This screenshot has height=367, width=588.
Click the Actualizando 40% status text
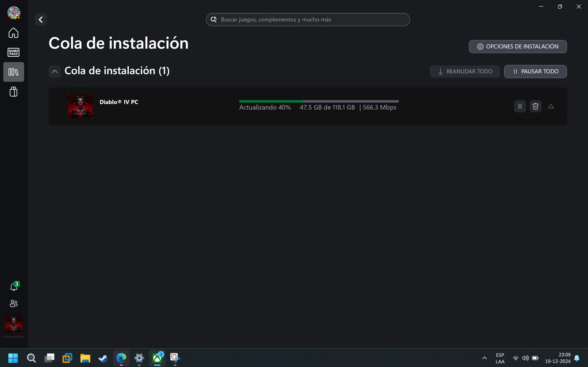click(265, 107)
